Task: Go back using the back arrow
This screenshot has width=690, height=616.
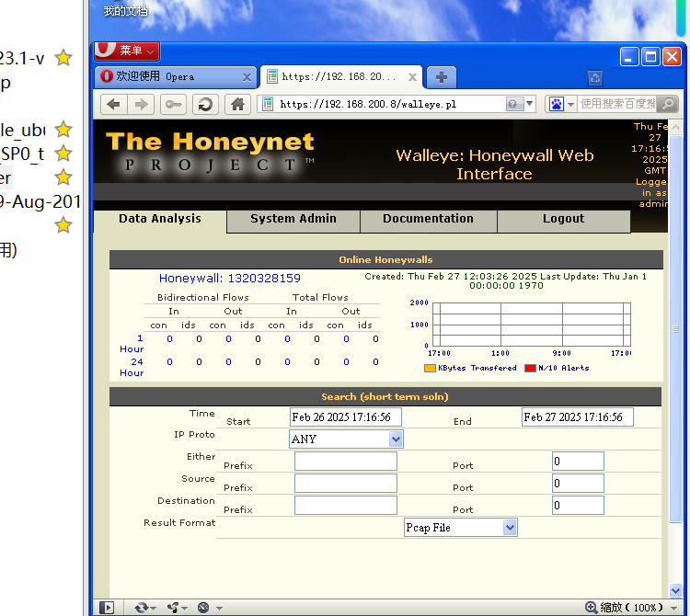Action: [x=114, y=104]
